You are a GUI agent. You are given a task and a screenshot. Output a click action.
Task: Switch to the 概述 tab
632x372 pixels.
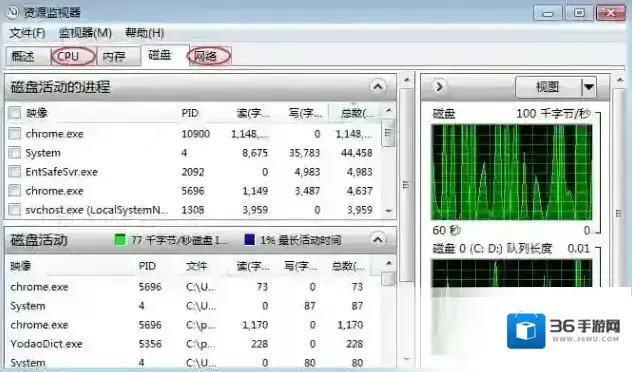[27, 56]
